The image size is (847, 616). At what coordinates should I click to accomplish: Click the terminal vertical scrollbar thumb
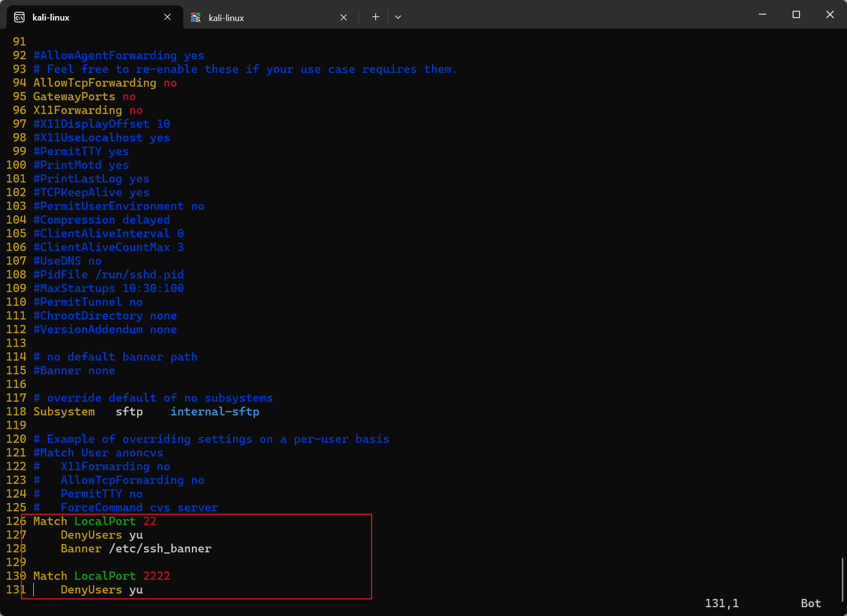coord(843,580)
